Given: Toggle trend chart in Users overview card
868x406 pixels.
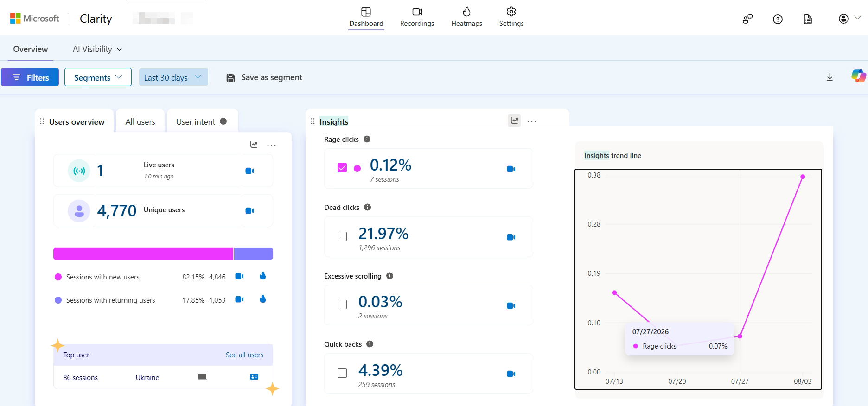Looking at the screenshot, I should (254, 145).
